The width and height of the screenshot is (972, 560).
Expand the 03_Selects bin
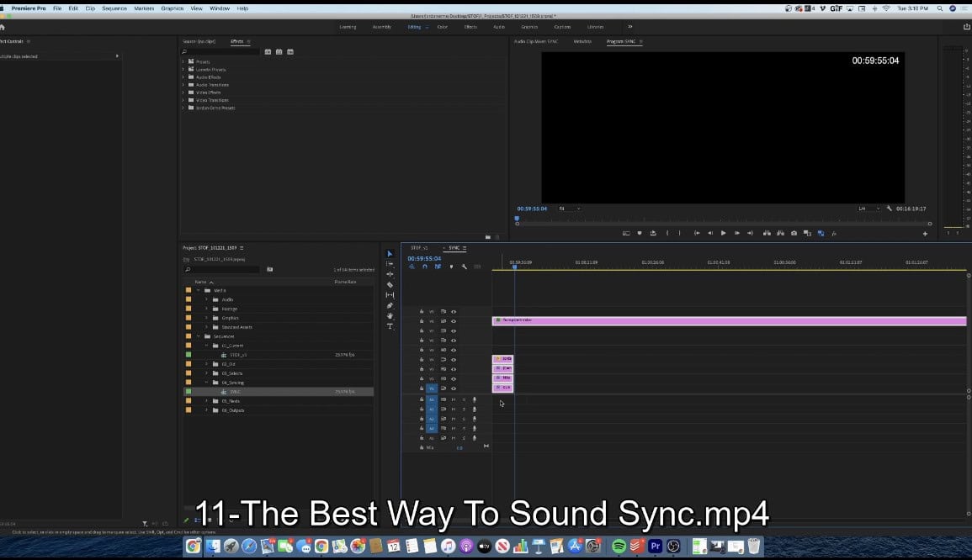(206, 373)
